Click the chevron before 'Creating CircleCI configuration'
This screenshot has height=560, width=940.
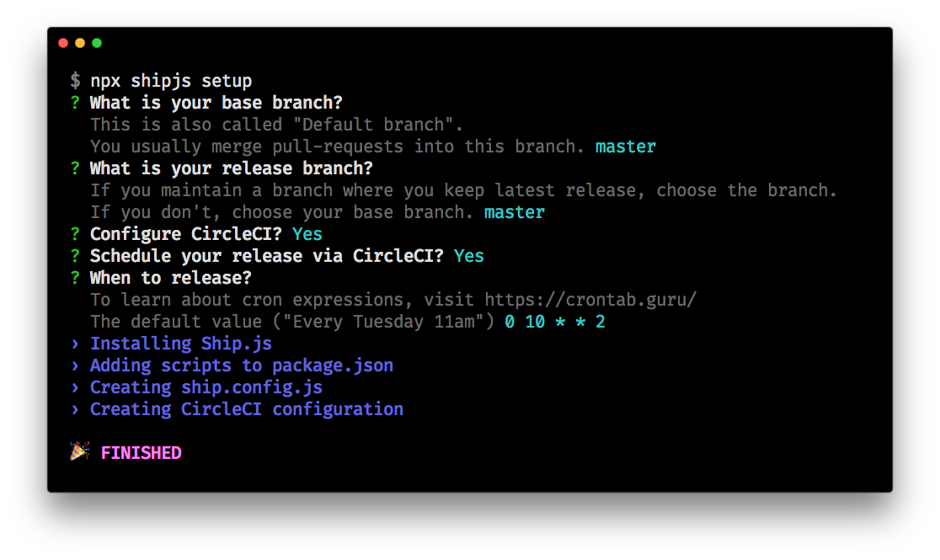[x=75, y=409]
